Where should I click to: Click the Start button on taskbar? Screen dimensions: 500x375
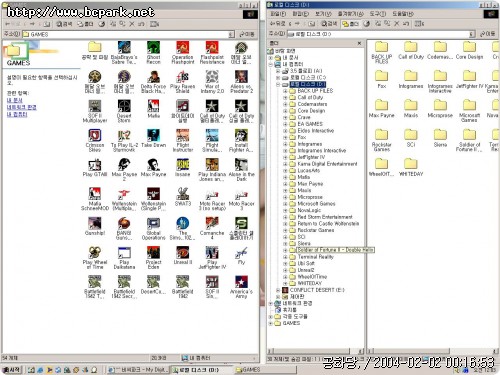pyautogui.click(x=11, y=369)
